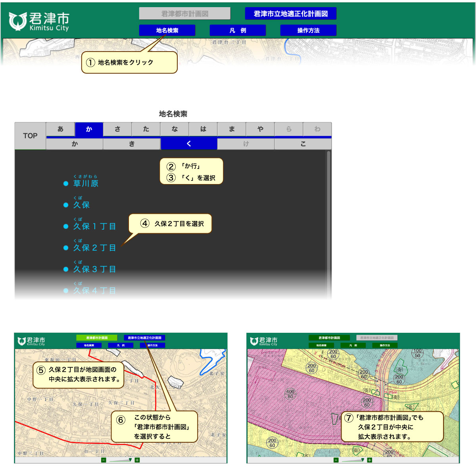Click the place list vertical scrollbar
Screen dimensions: 476x476
pyautogui.click(x=328, y=224)
